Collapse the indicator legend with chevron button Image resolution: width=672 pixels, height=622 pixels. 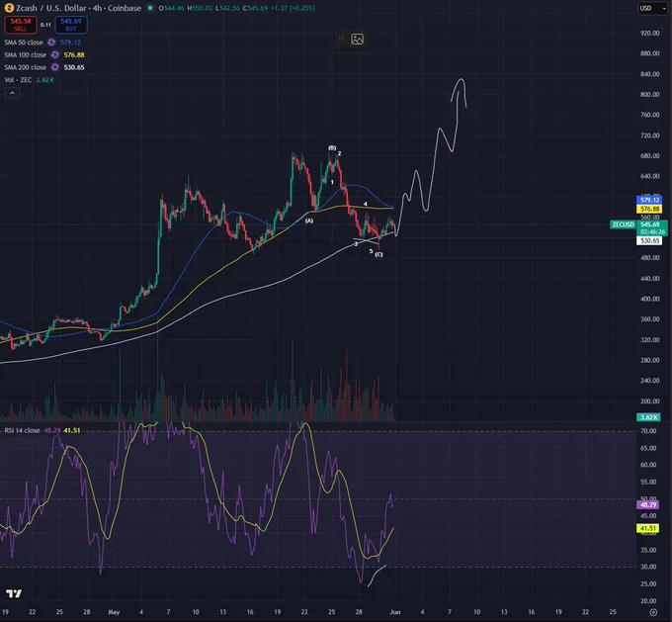(x=12, y=93)
